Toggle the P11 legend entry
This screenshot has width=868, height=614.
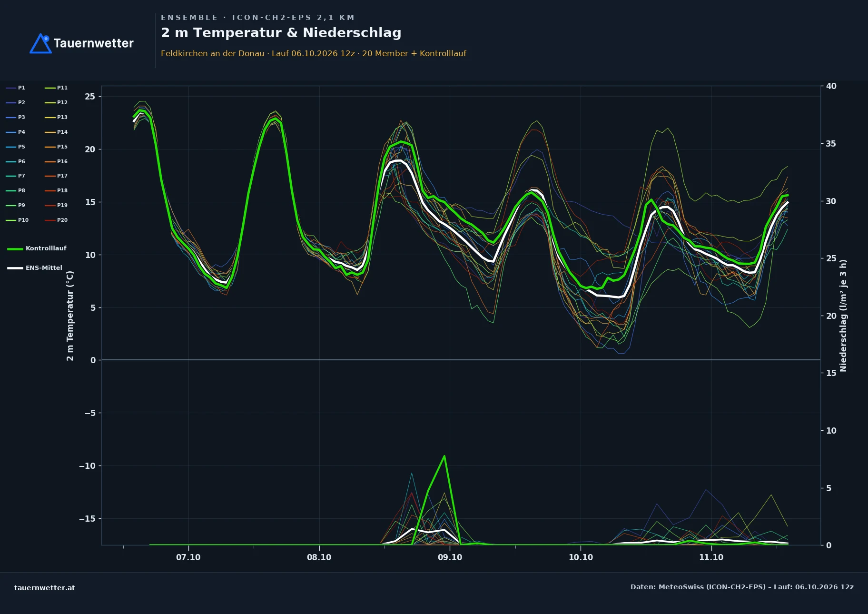tap(56, 88)
